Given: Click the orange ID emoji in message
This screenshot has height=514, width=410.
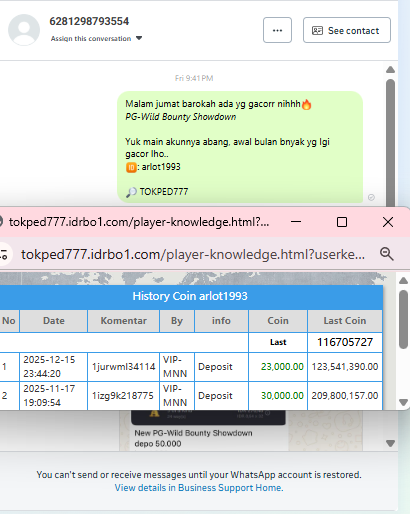Looking at the screenshot, I should pyautogui.click(x=131, y=167).
